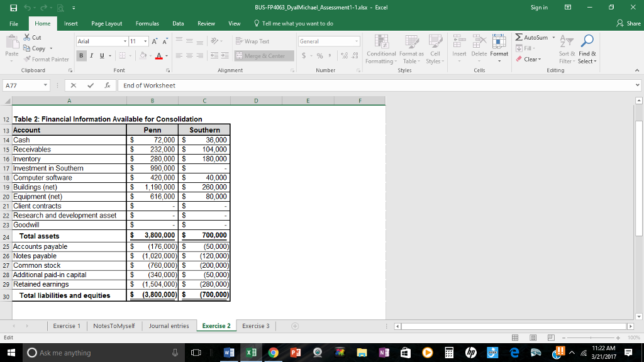Click Tell me what you want to do
Screen dimensions: 644x362
(293, 23)
